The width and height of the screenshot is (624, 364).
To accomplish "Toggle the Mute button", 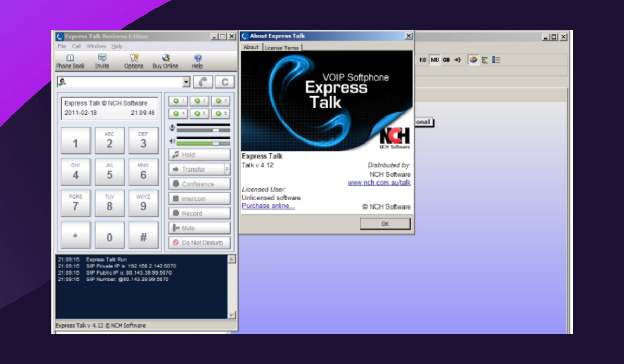I will [200, 228].
